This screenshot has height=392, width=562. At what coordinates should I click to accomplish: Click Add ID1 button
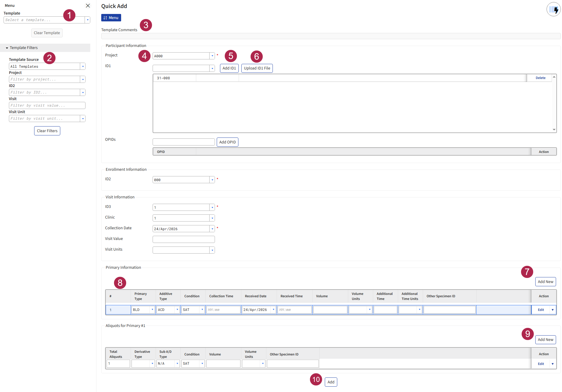tap(229, 68)
